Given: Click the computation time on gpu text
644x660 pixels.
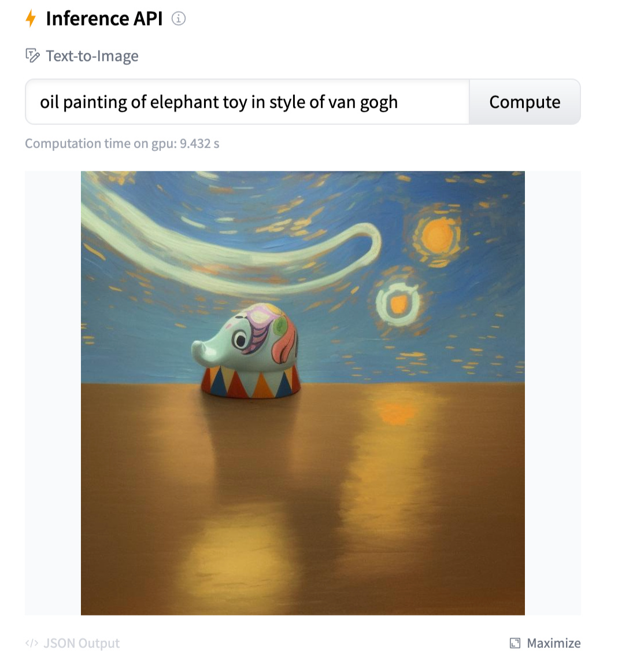Looking at the screenshot, I should (122, 143).
